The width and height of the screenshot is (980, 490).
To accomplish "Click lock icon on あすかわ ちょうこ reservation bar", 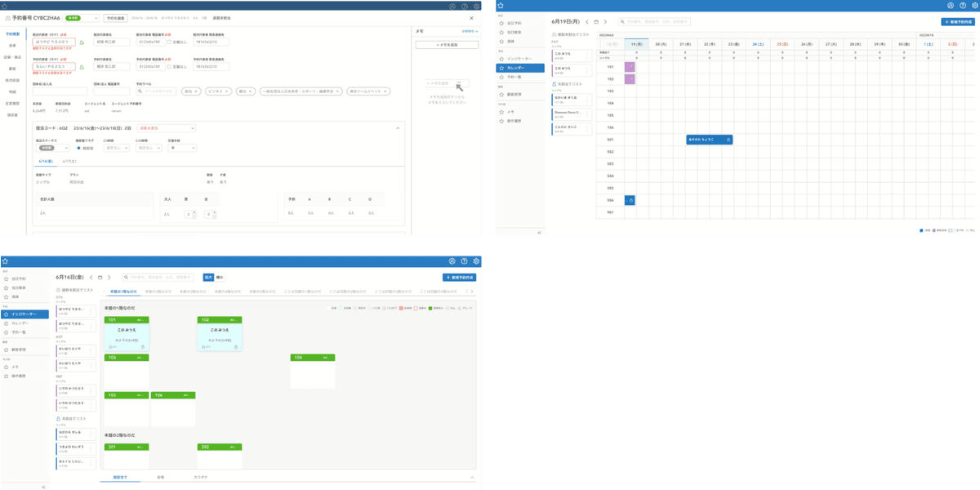I will tap(728, 140).
